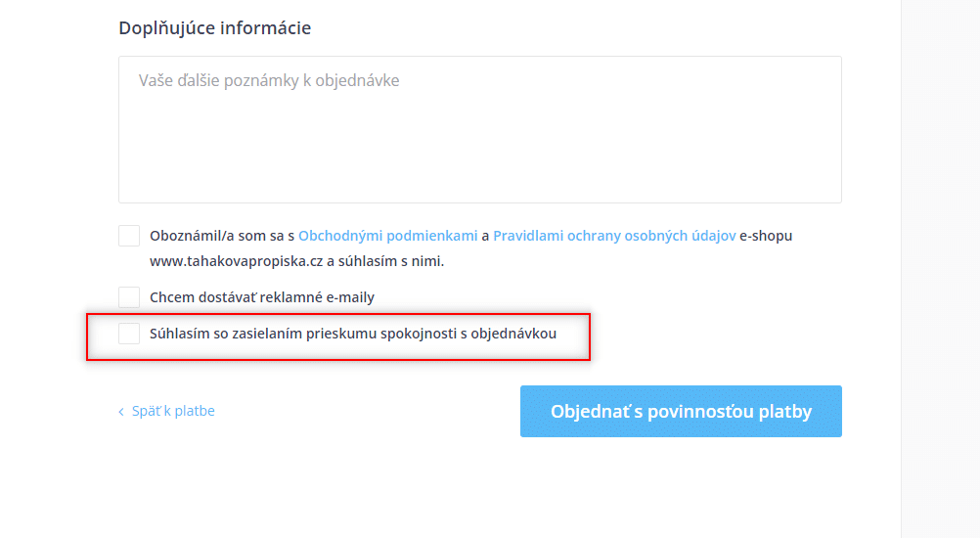Viewport: 980px width, 538px height.
Task: Click the word e-shopu after the privacy link
Action: click(x=766, y=236)
